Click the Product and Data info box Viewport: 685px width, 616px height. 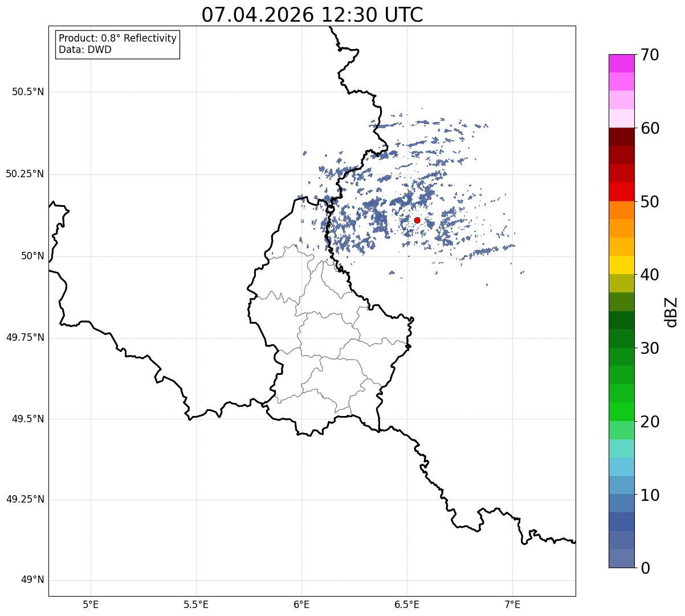[x=118, y=44]
